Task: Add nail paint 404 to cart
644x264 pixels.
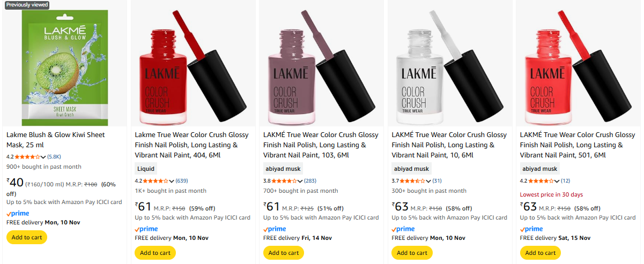Action: click(x=155, y=253)
